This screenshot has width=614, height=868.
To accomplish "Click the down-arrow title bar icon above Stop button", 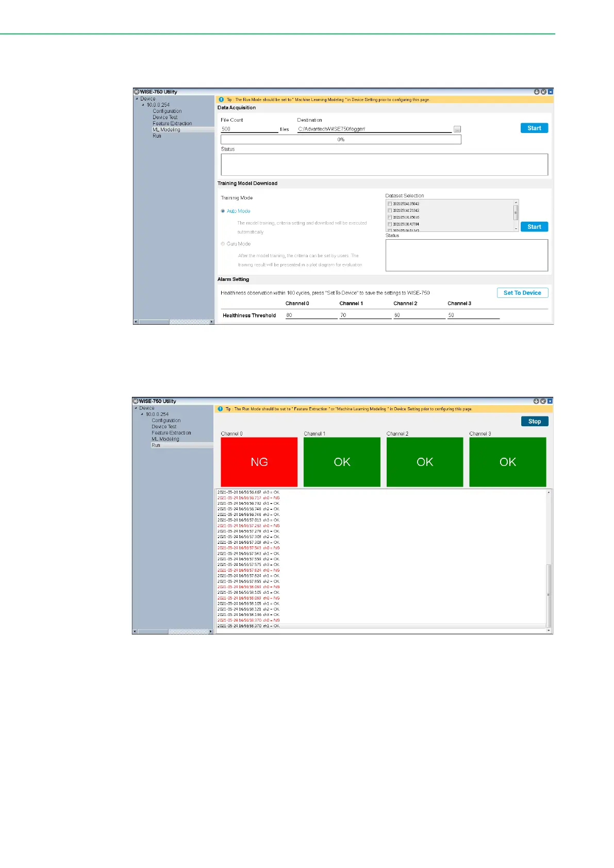I will (x=536, y=401).
